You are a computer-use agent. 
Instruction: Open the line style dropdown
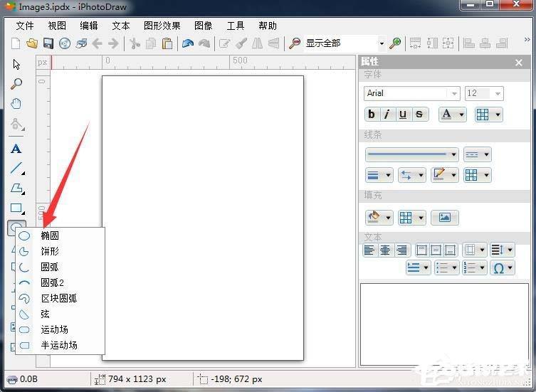pyautogui.click(x=412, y=154)
